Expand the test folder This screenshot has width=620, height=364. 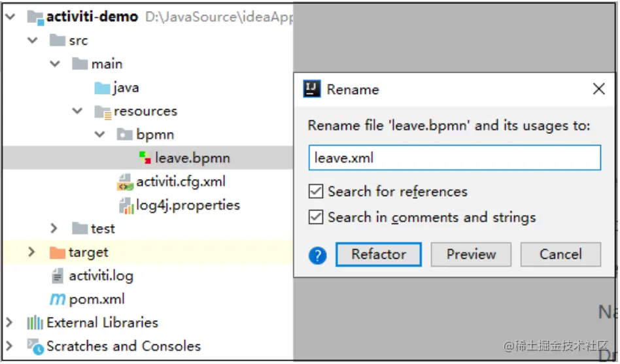coord(55,229)
